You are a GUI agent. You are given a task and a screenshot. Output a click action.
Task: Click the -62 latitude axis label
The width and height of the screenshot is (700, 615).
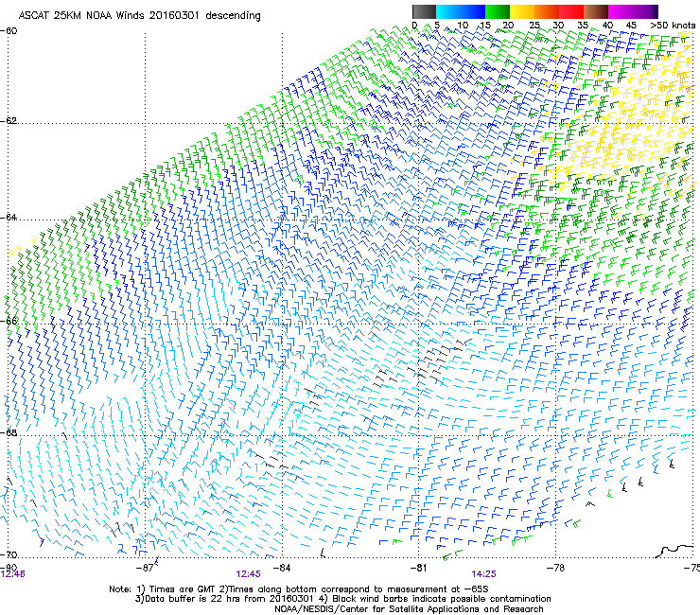(x=9, y=121)
